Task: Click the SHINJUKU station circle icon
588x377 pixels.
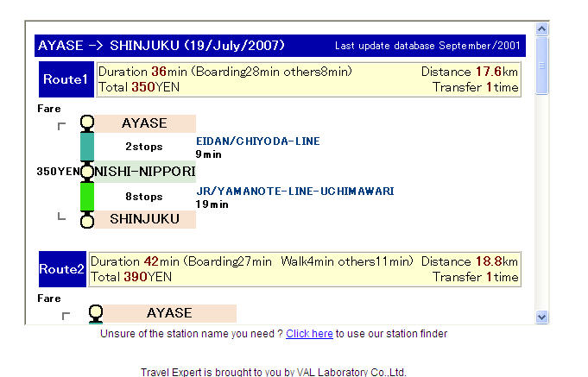Action: (x=87, y=220)
